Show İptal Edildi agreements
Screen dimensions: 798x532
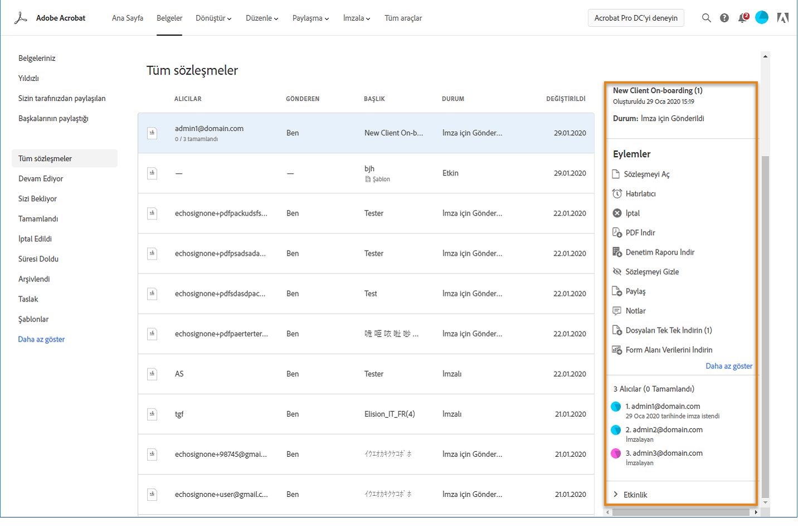click(x=35, y=239)
